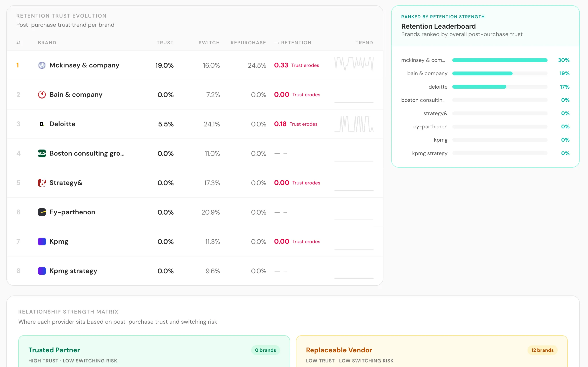Image resolution: width=588 pixels, height=367 pixels.
Task: Click Bain's 7.2% switch value
Action: (213, 95)
